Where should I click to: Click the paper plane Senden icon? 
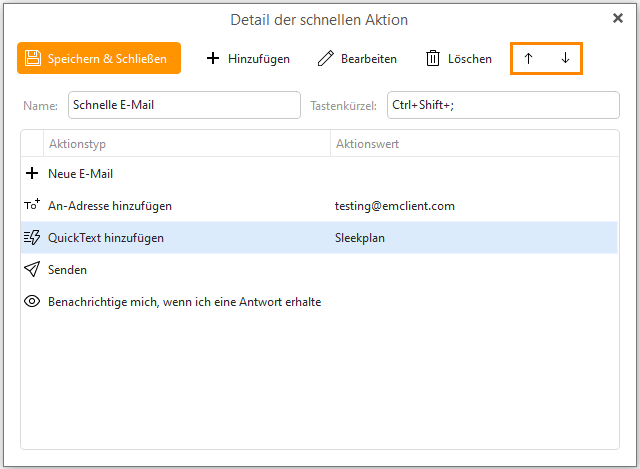tap(32, 269)
